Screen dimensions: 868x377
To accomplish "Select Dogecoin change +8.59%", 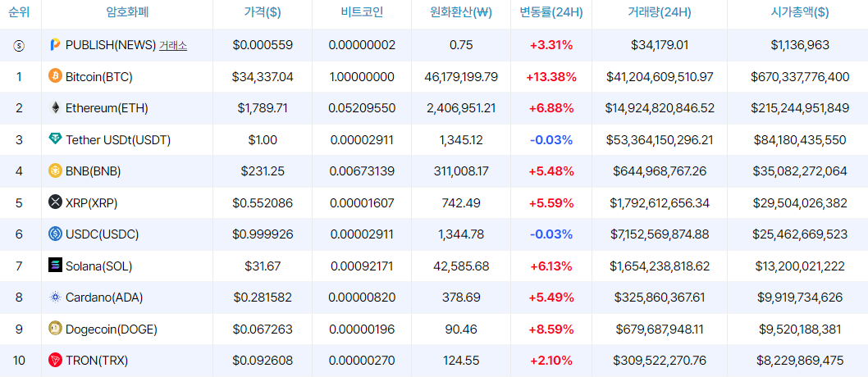I will coord(551,329).
